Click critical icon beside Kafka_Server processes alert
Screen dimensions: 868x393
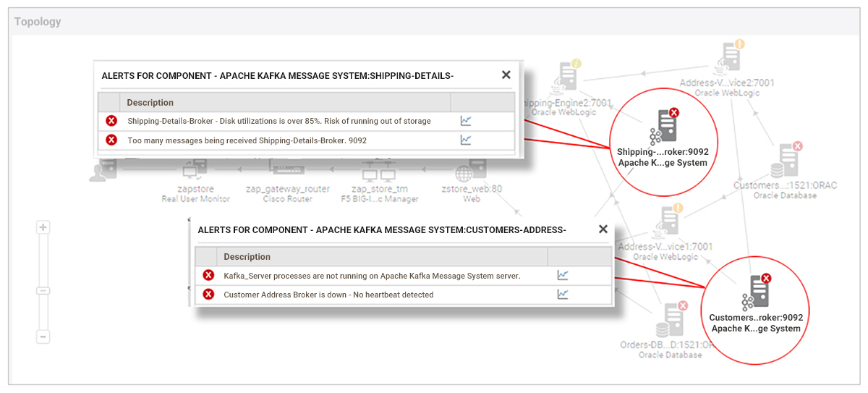coord(208,275)
